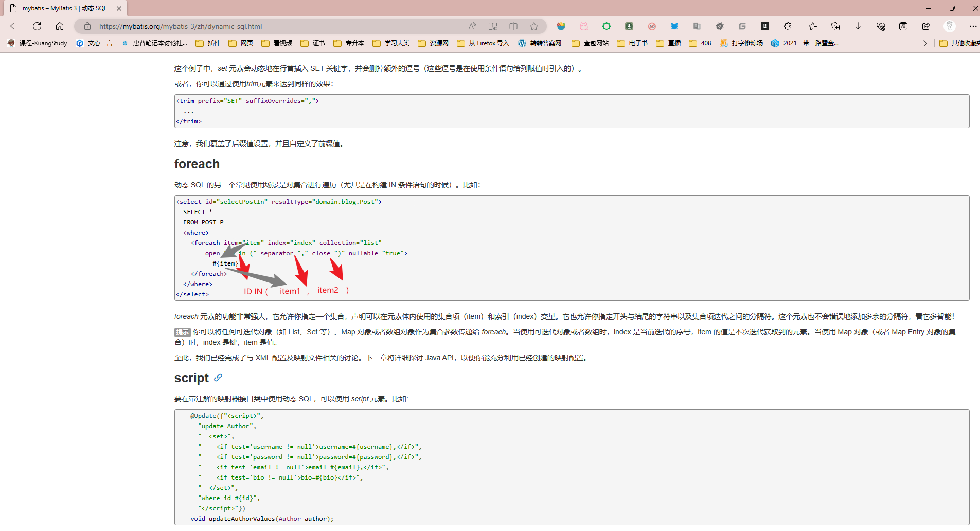Expand the 408 bookmarks folder

point(700,43)
